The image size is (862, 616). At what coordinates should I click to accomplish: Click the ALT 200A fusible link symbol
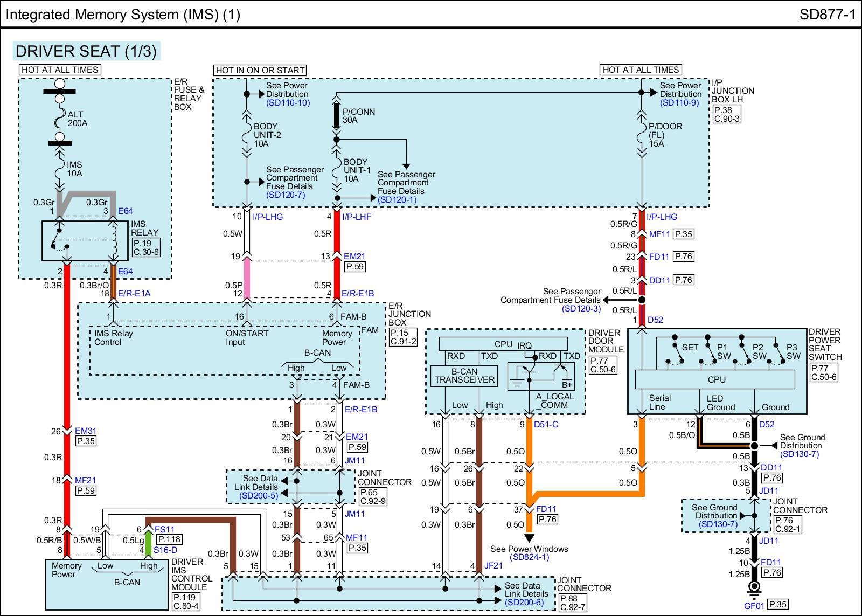pyautogui.click(x=60, y=119)
